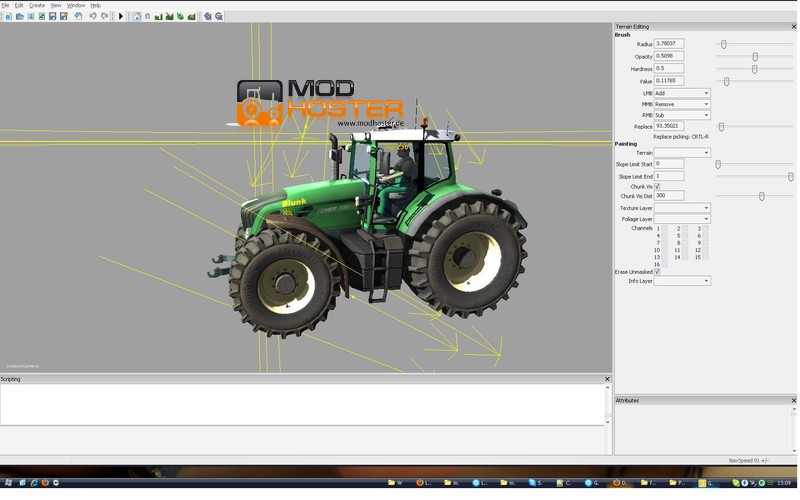Close the Terrain Editing panel
The image size is (800, 500).
pyautogui.click(x=794, y=27)
